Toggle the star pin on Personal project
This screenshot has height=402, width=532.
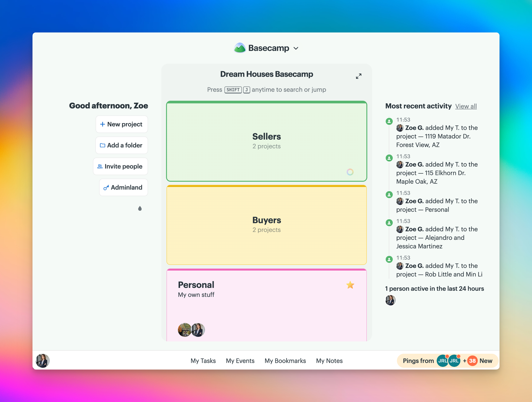[x=350, y=285]
